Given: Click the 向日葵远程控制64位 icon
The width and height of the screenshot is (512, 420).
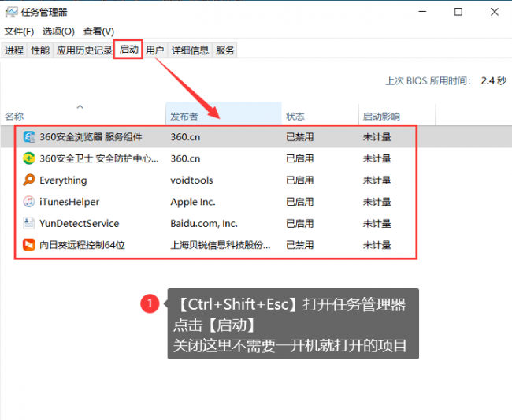Looking at the screenshot, I should click(x=29, y=244).
